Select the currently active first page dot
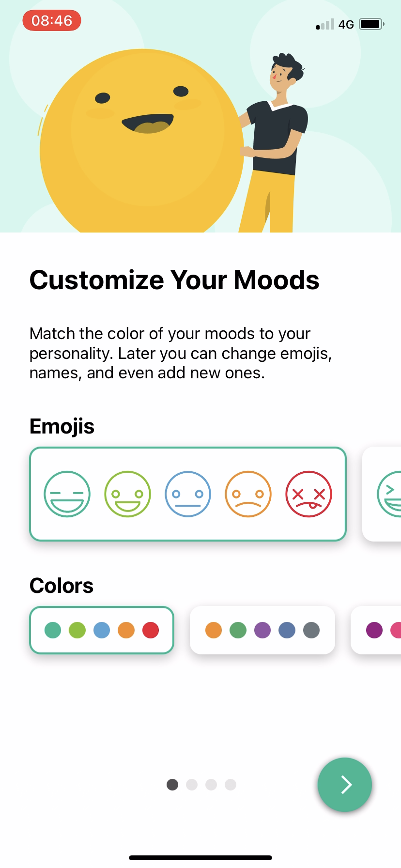 [172, 785]
